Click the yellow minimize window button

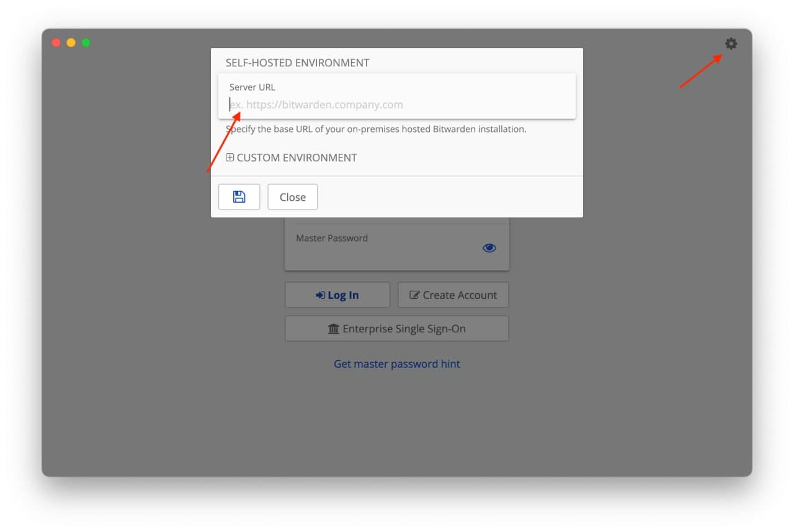(x=71, y=43)
